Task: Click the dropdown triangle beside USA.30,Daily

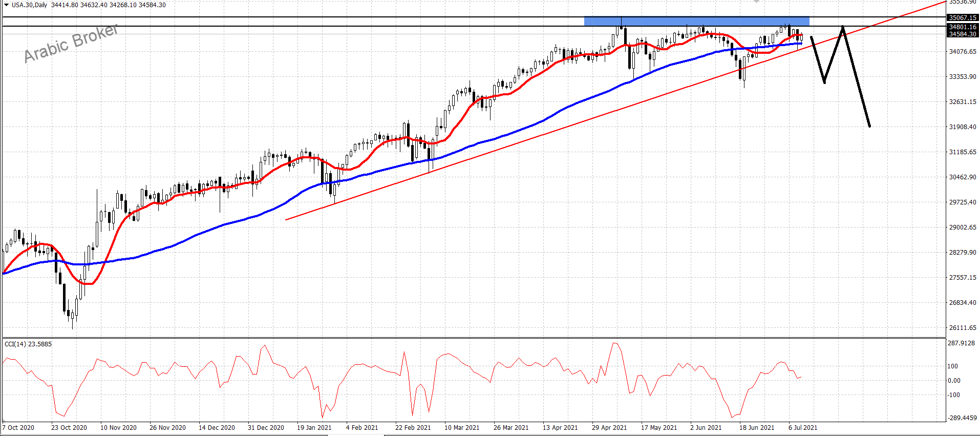Action: pyautogui.click(x=6, y=5)
